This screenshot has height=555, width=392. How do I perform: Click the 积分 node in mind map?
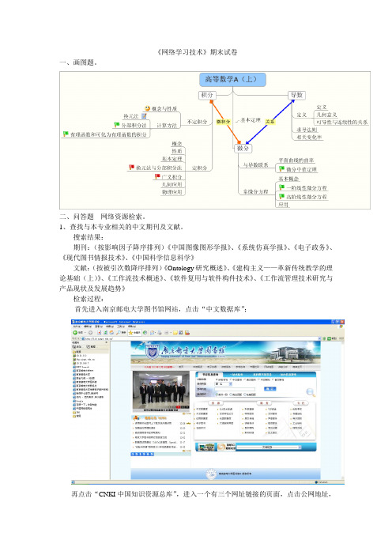point(207,95)
